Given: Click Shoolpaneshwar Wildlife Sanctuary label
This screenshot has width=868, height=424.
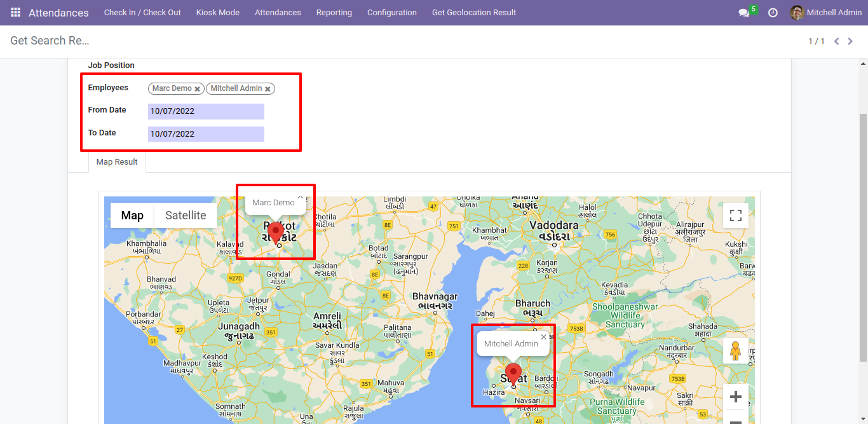Looking at the screenshot, I should point(625,315).
